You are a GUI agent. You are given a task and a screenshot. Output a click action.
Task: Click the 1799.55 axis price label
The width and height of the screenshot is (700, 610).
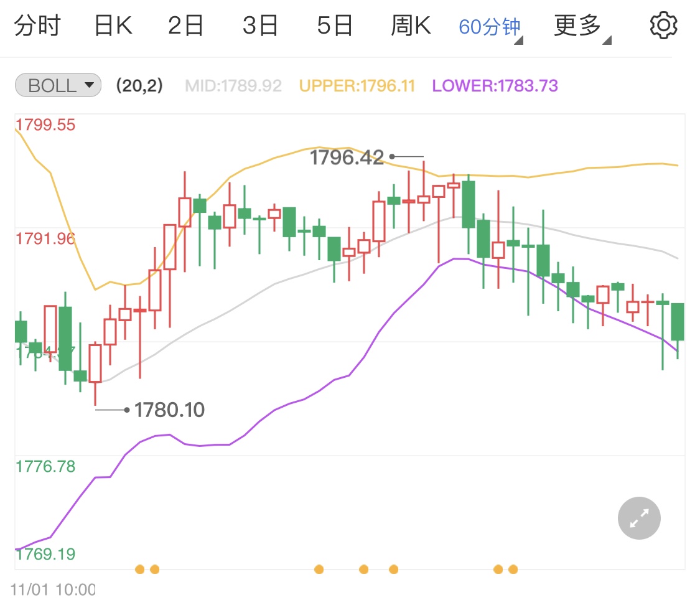[45, 125]
